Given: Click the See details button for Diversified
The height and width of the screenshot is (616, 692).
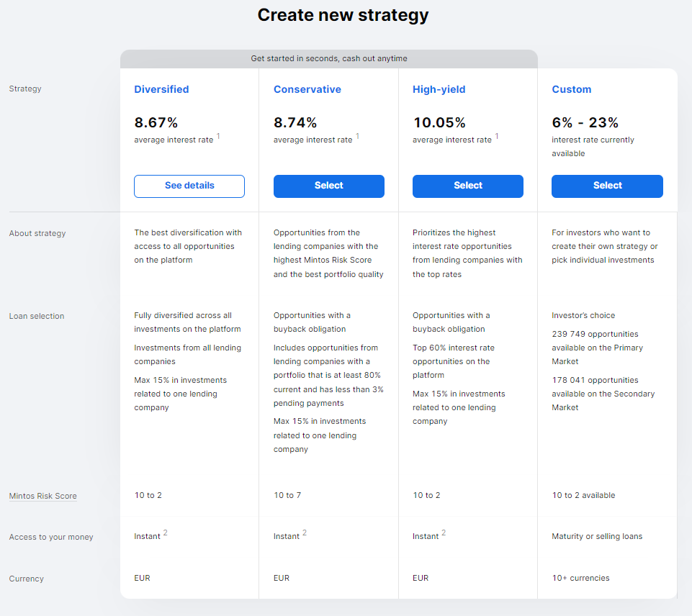Looking at the screenshot, I should point(189,186).
